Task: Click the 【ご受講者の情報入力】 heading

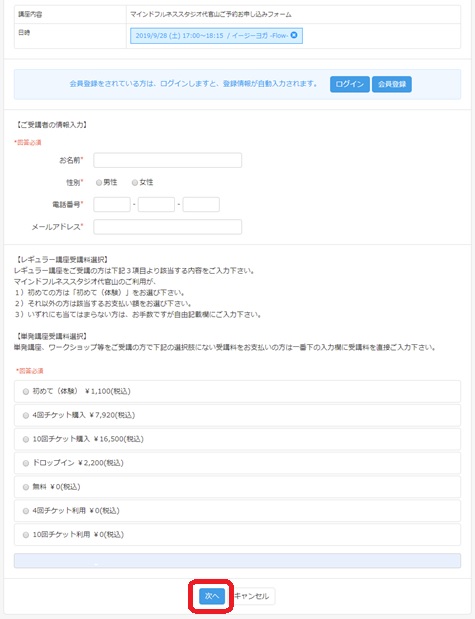Action: coord(52,125)
